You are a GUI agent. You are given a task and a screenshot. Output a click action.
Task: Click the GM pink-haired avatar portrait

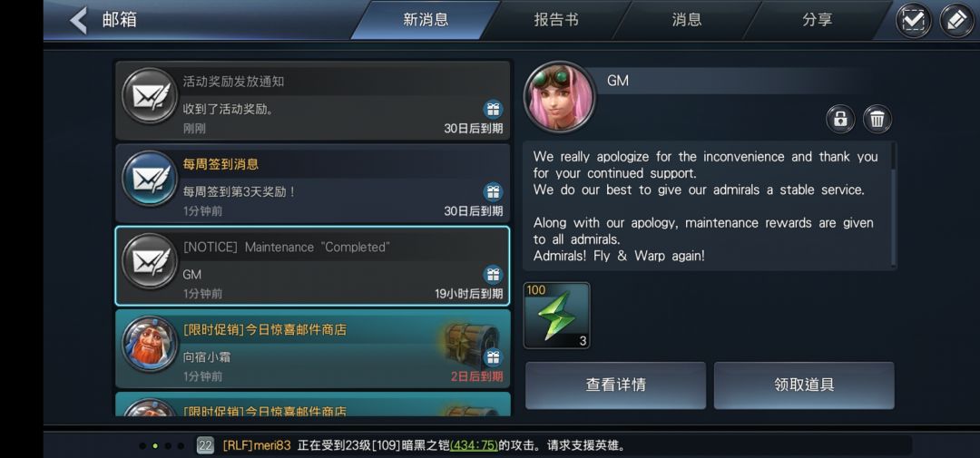click(x=559, y=97)
